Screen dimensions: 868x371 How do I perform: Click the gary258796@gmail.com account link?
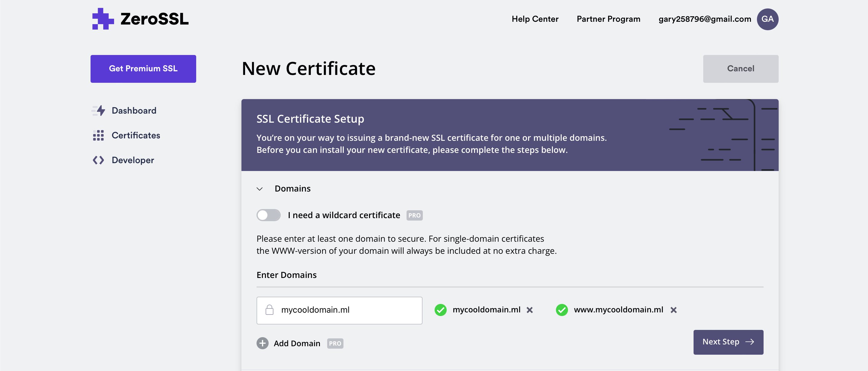pos(705,19)
